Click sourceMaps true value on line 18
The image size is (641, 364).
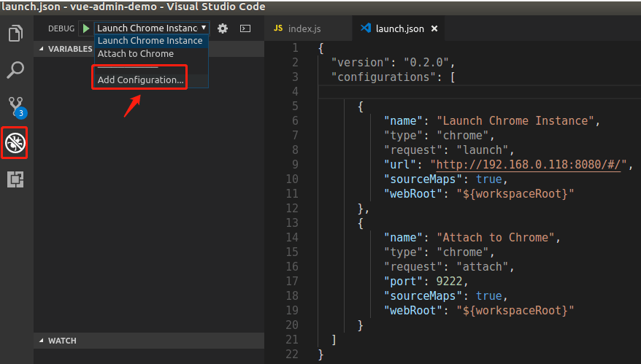489,296
